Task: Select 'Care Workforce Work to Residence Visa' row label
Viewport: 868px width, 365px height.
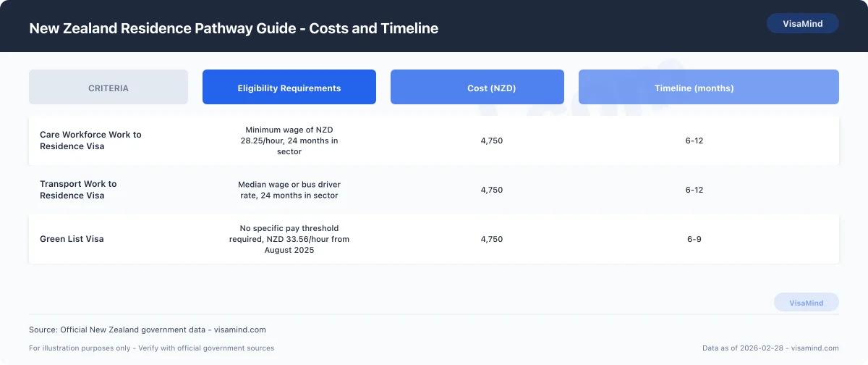Action: click(x=90, y=140)
